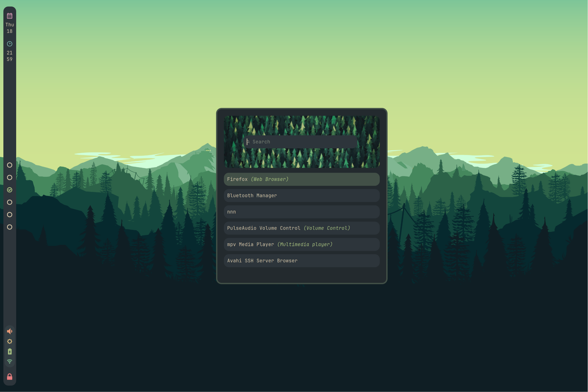The width and height of the screenshot is (588, 392).
Task: Click the volume speaker icon
Action: tap(10, 331)
